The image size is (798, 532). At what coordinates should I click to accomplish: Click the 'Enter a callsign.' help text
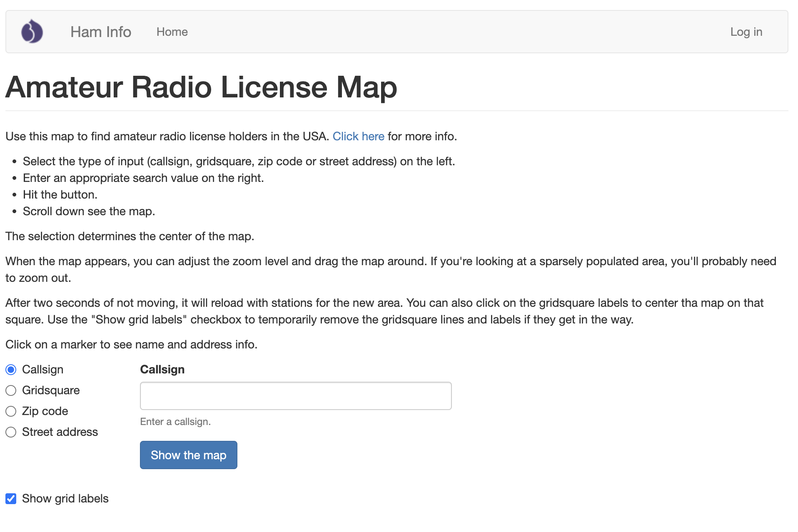tap(175, 422)
